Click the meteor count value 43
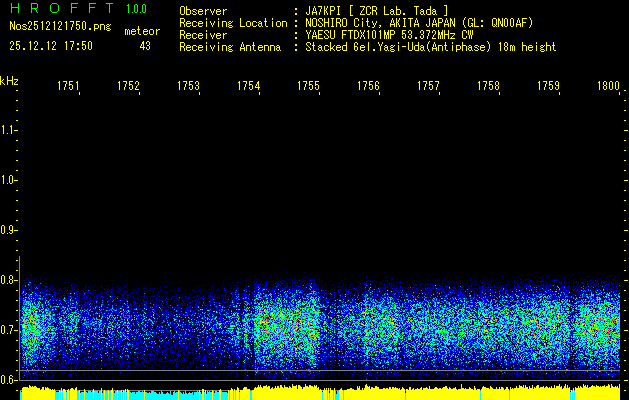This screenshot has height=400, width=629. [x=145, y=46]
